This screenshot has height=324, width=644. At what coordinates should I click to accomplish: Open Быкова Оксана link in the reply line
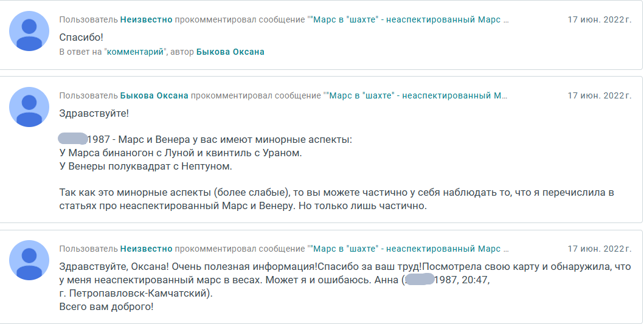pos(230,52)
